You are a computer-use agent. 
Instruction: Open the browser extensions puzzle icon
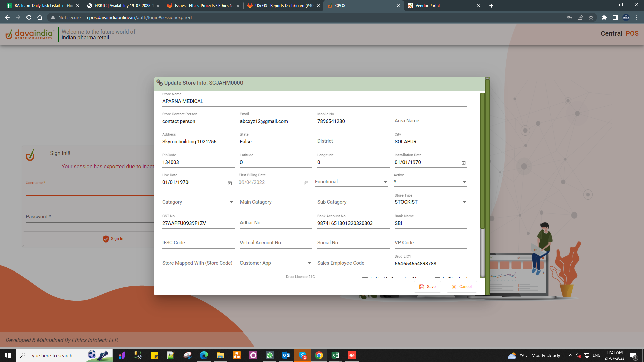pos(604,17)
